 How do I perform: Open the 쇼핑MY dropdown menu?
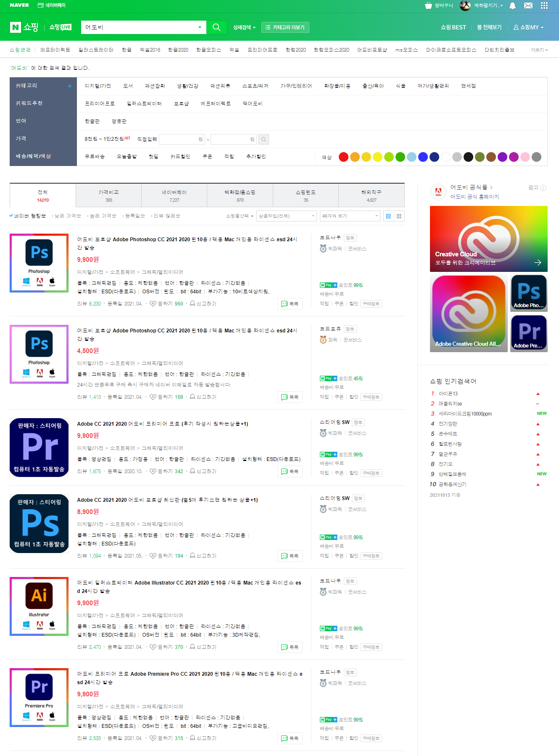point(528,27)
